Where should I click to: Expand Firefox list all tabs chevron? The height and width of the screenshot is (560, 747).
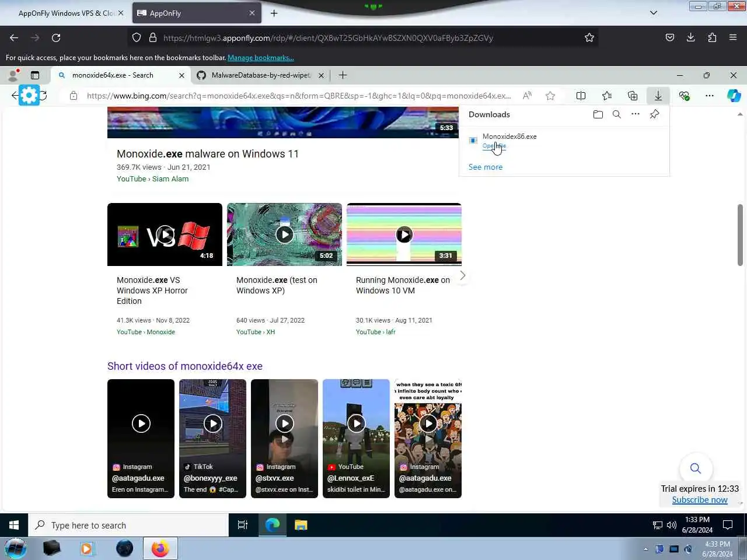(654, 13)
